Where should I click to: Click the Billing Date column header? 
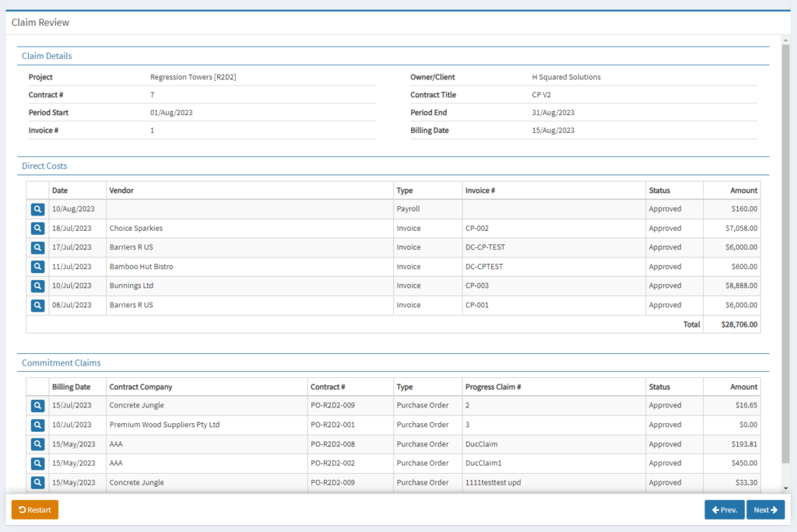point(71,387)
